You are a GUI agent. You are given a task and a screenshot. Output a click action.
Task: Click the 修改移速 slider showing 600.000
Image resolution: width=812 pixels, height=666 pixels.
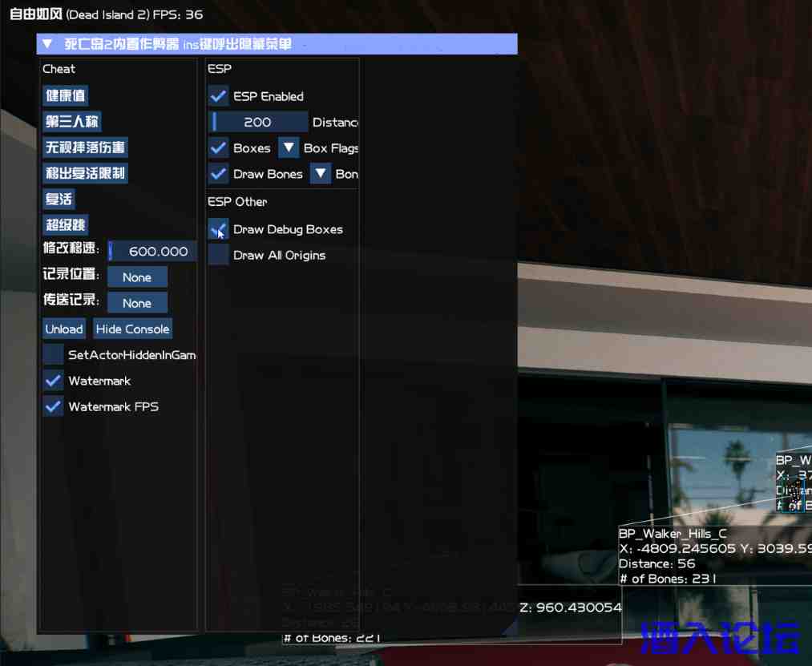152,252
